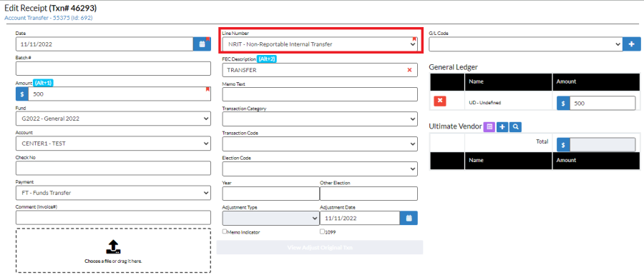Expand the Transaction Code dropdown

point(320,144)
